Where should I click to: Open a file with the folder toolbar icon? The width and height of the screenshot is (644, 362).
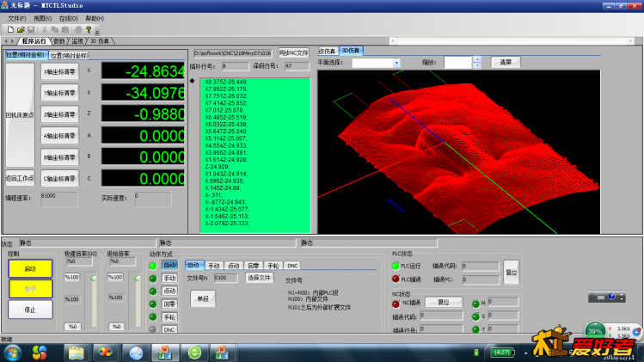click(x=21, y=29)
